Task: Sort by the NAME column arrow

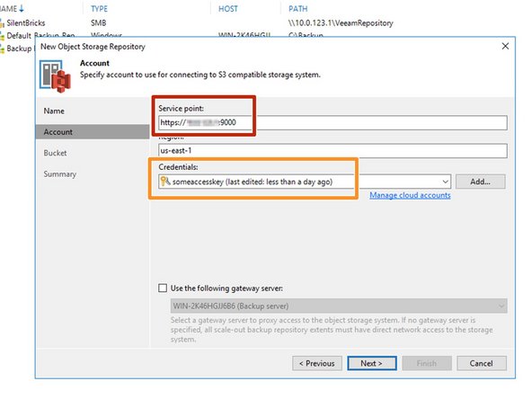Action: click(x=22, y=8)
